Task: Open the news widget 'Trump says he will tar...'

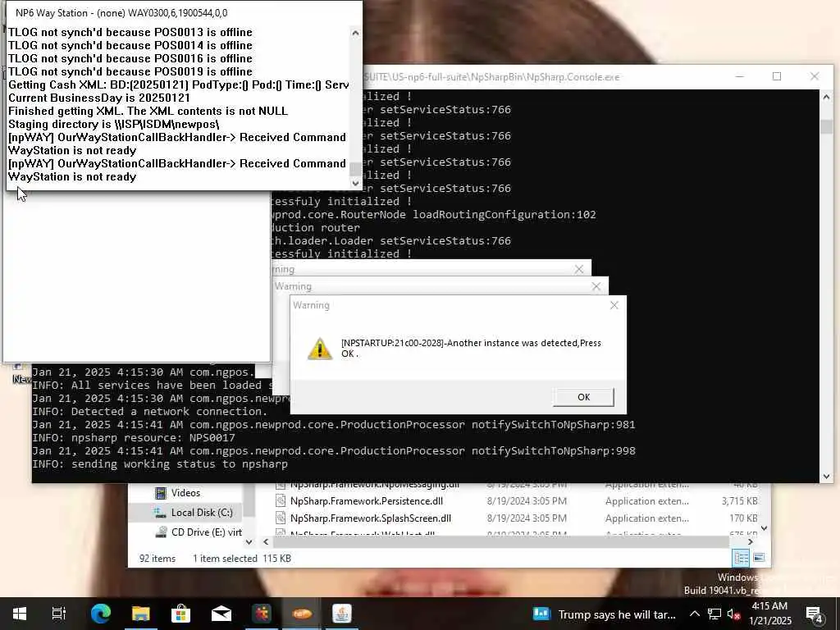Action: (605, 614)
